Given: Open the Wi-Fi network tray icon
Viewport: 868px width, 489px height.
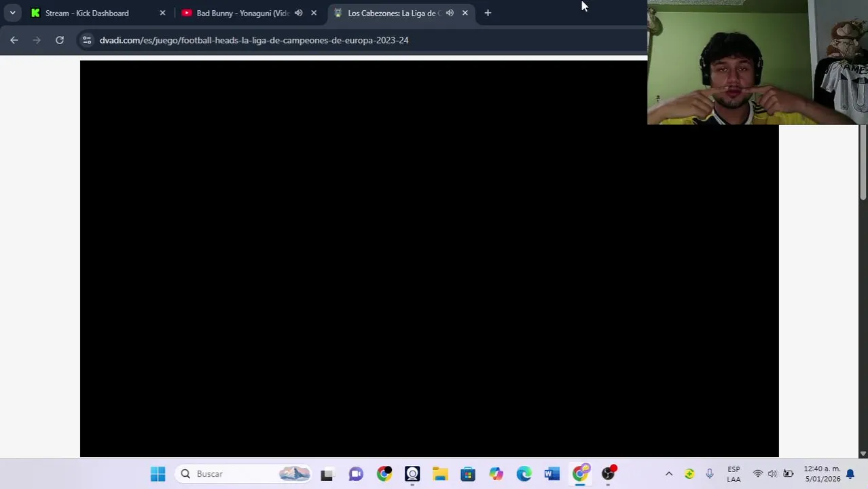Looking at the screenshot, I should [758, 474].
